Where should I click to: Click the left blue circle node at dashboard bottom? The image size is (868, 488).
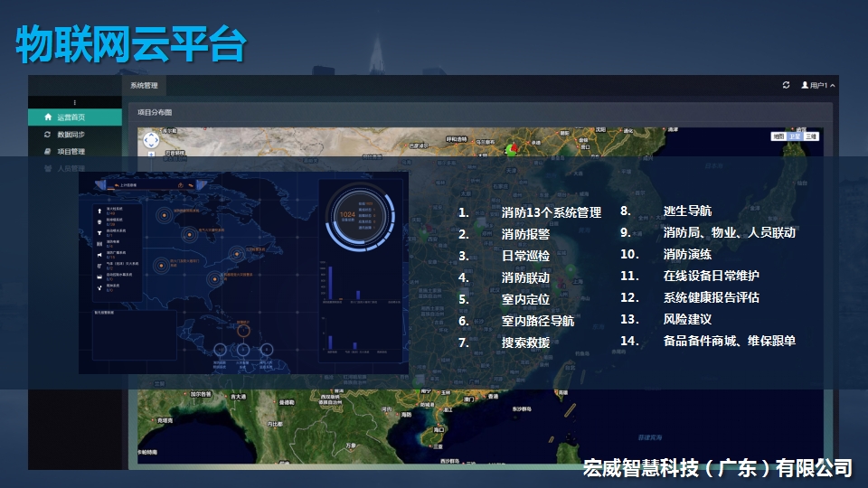click(x=220, y=350)
